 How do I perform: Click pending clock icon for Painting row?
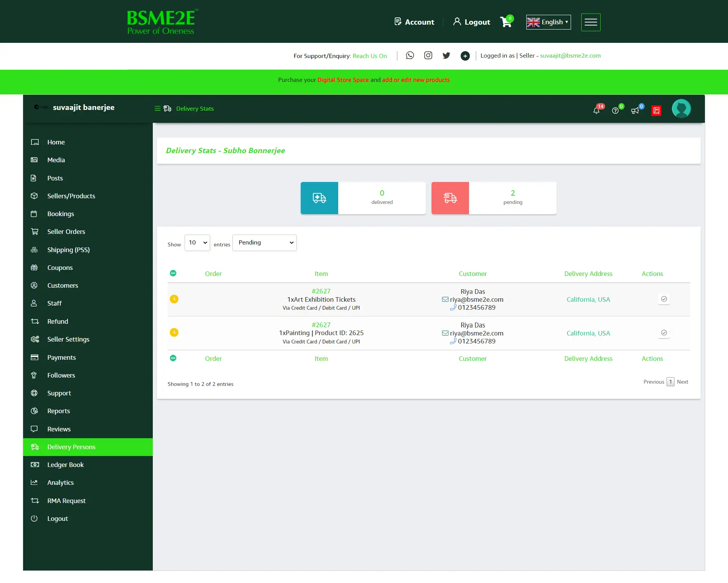point(174,333)
